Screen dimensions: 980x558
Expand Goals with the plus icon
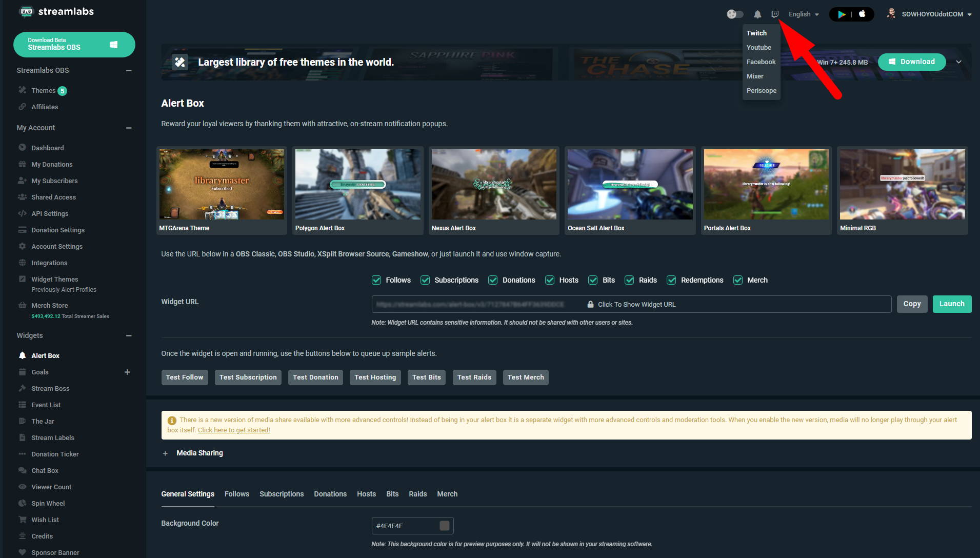coord(127,372)
